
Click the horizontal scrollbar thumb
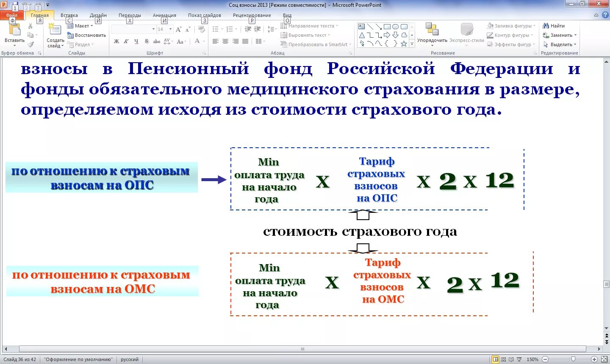tap(302, 349)
